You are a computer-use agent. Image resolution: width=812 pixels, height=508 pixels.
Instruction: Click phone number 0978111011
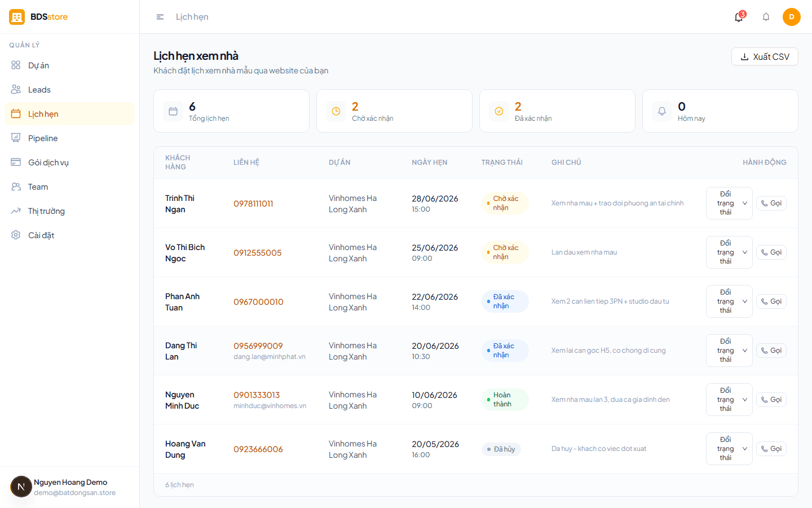[x=253, y=204]
